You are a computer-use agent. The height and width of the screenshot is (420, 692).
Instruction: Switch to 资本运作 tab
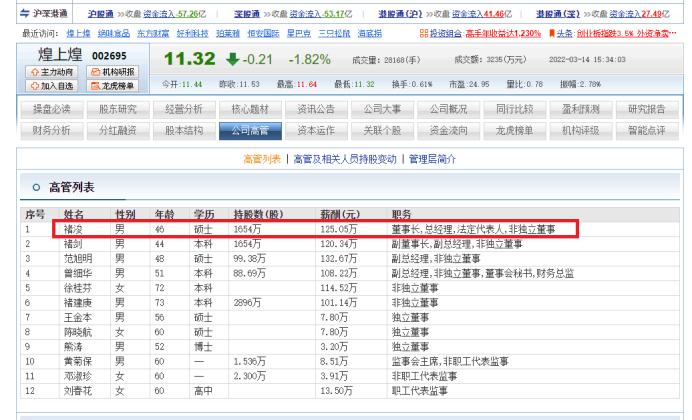(x=316, y=131)
